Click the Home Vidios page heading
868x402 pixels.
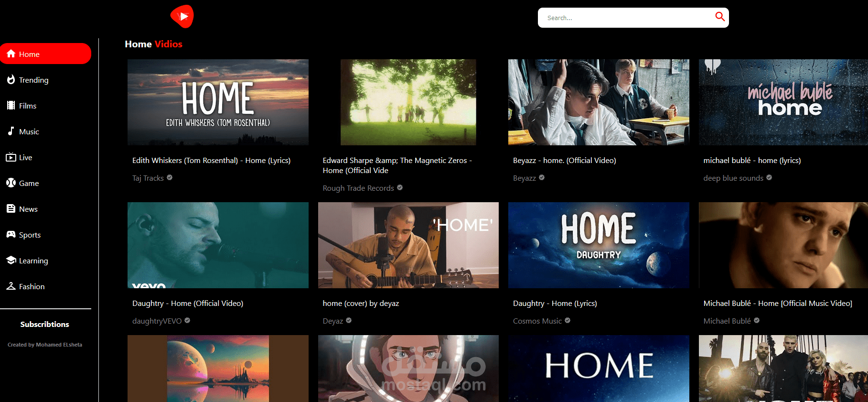(153, 44)
